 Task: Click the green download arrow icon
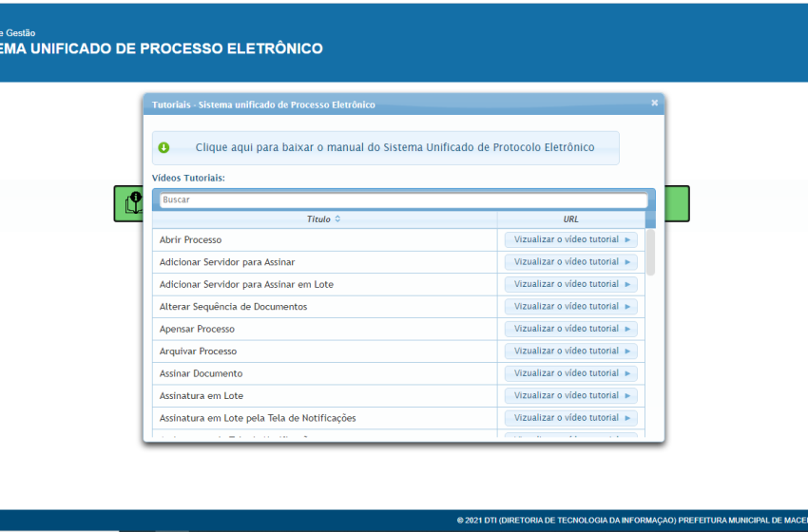tap(164, 148)
